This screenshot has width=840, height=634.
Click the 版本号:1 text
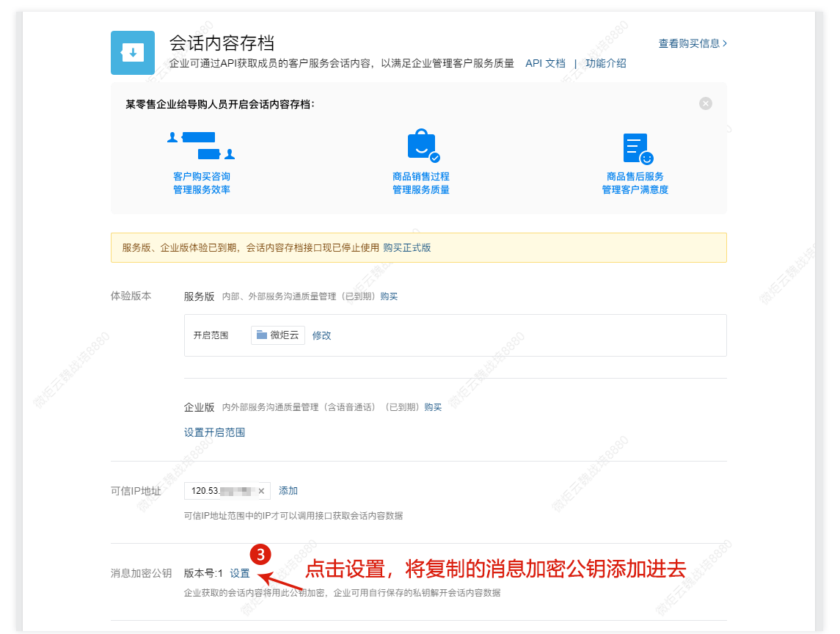click(x=203, y=573)
